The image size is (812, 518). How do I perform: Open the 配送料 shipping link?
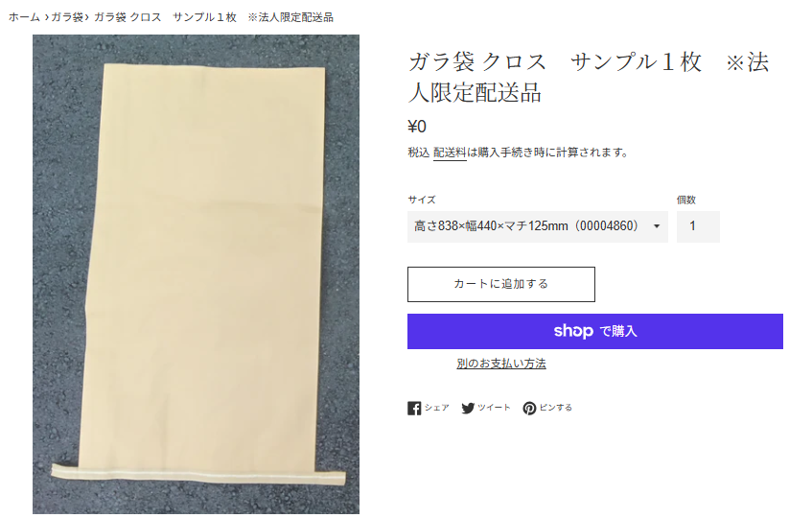[450, 153]
